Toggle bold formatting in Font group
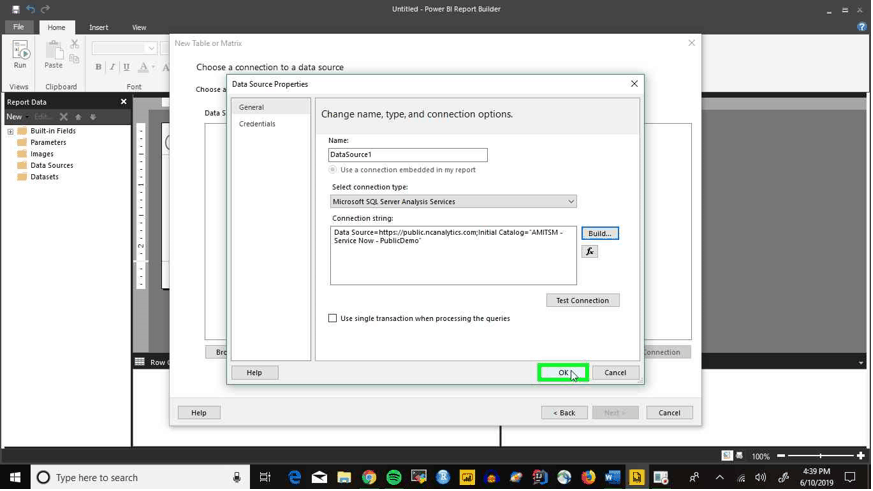Image resolution: width=873 pixels, height=491 pixels. pos(98,67)
